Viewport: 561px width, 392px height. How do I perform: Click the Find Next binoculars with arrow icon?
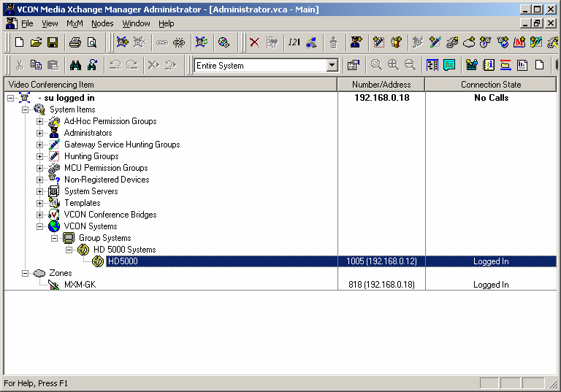[92, 65]
